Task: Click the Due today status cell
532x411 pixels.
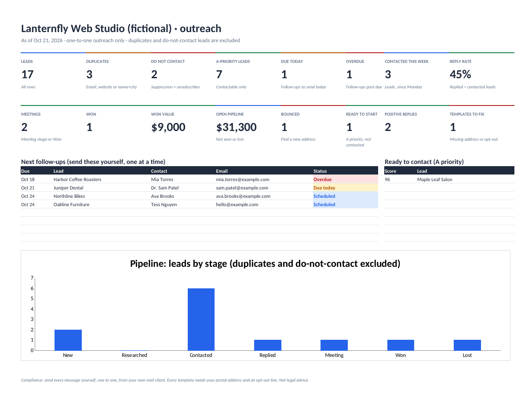Action: click(346, 188)
